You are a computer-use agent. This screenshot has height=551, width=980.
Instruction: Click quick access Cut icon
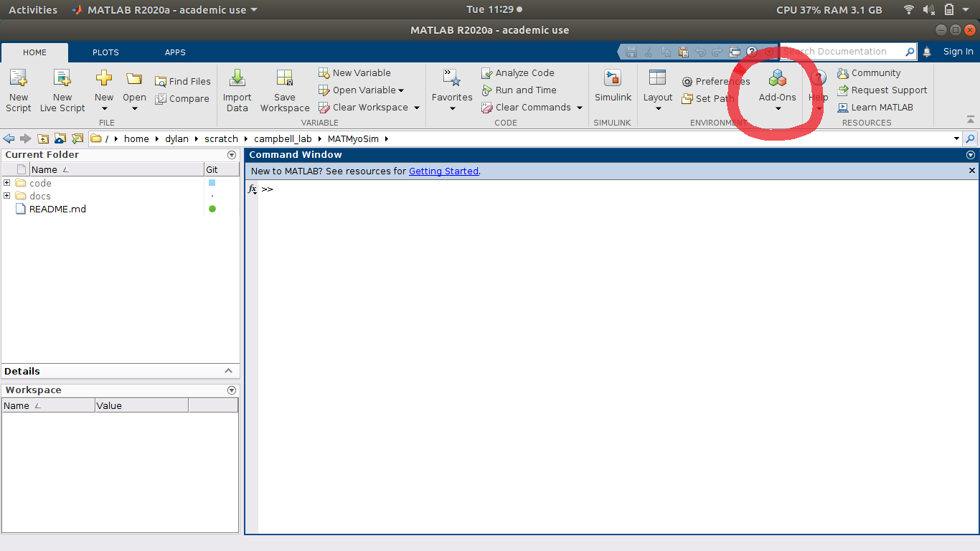coord(649,52)
